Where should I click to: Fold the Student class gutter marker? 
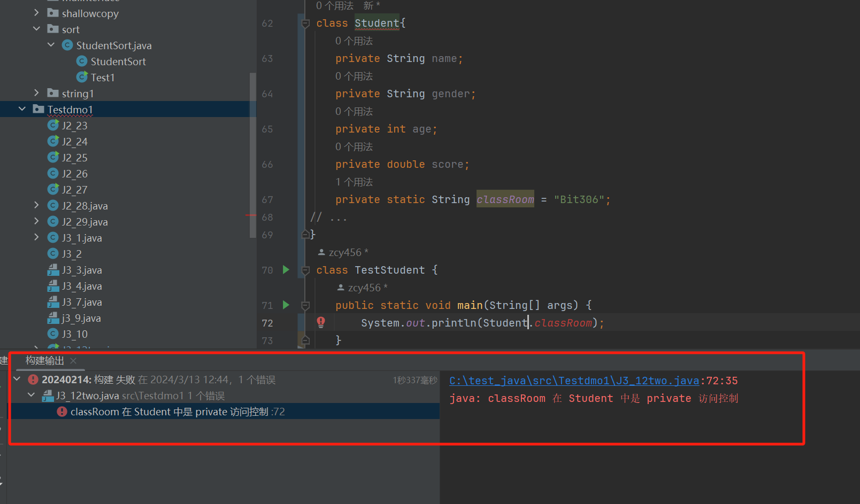point(305,23)
